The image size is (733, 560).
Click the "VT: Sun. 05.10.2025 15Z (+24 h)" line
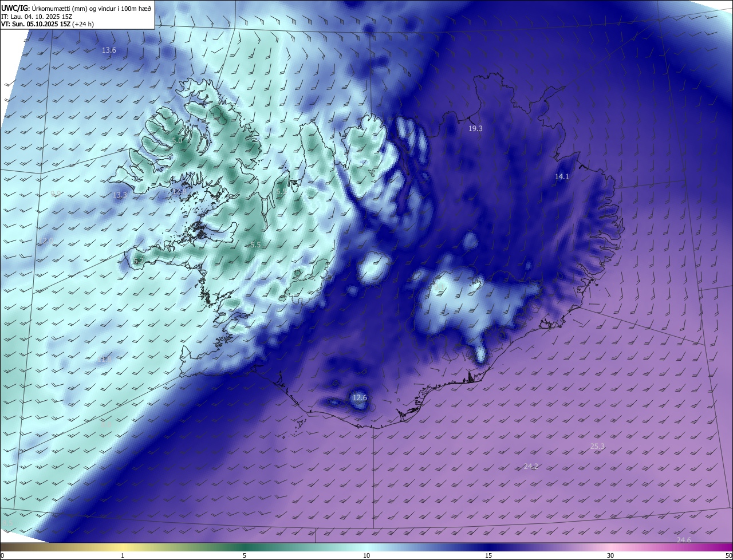(48, 25)
